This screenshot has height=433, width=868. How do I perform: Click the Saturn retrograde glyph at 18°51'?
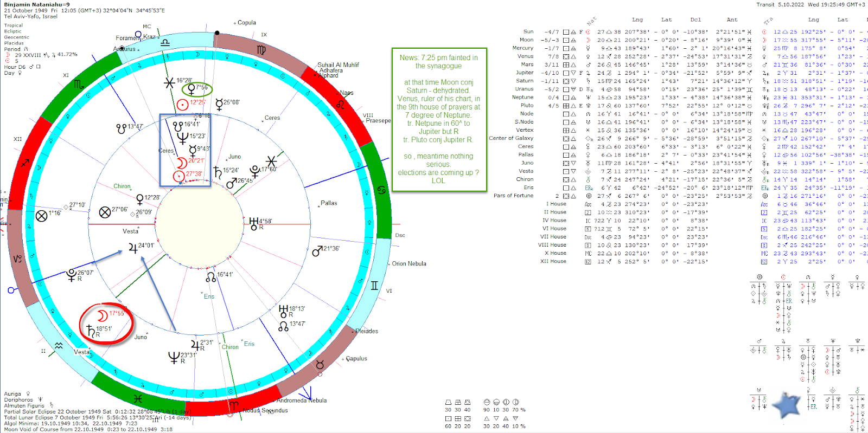pos(91,331)
